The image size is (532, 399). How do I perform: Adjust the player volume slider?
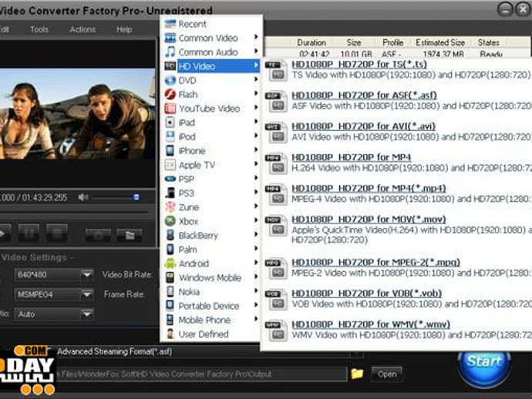(x=116, y=197)
